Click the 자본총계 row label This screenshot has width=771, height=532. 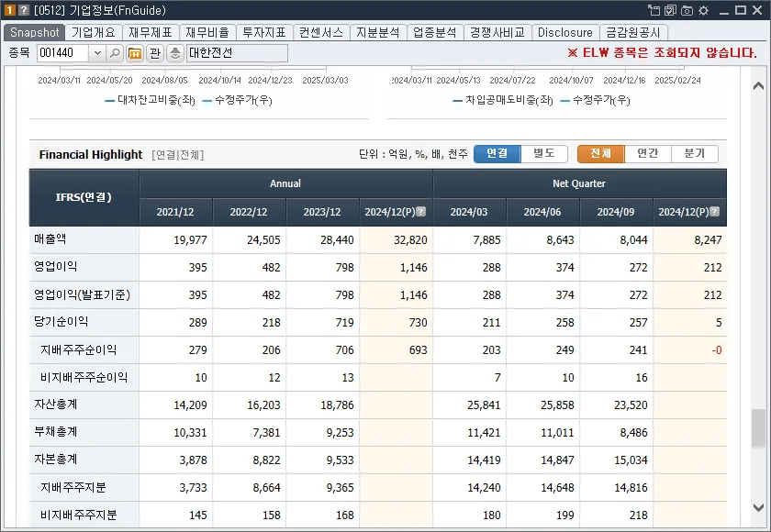[x=56, y=460]
